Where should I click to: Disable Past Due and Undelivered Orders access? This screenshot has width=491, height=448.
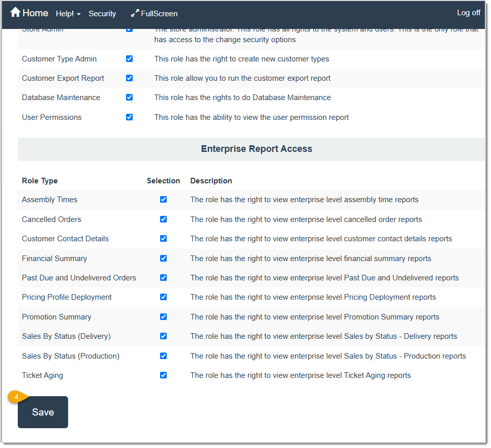(163, 277)
